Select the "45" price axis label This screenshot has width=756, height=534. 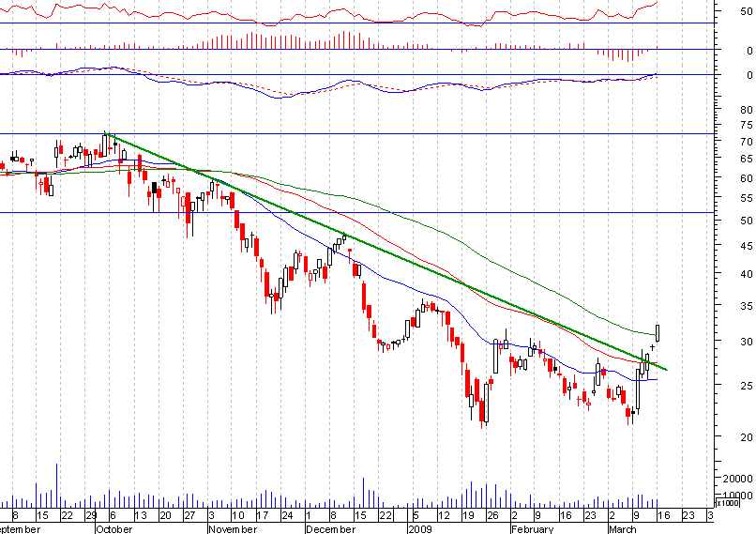(747, 246)
